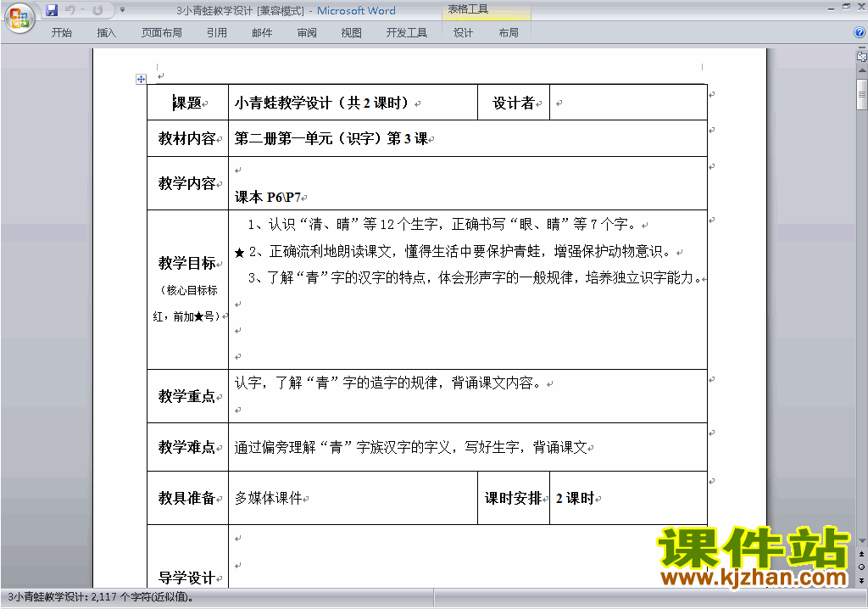The width and height of the screenshot is (868, 609).
Task: Open the table tools 设计 tab
Action: click(463, 33)
